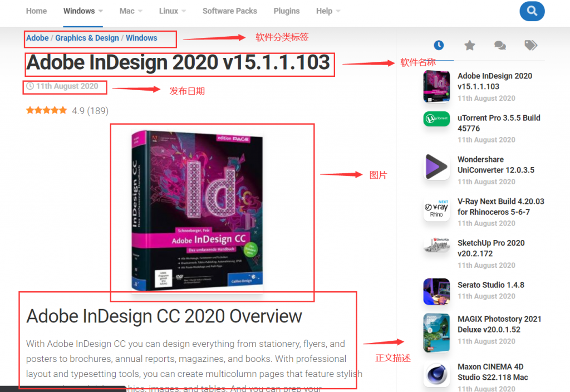Image resolution: width=570 pixels, height=392 pixels.
Task: Click the MAGIX Photostory thumbnail
Action: pos(436,333)
